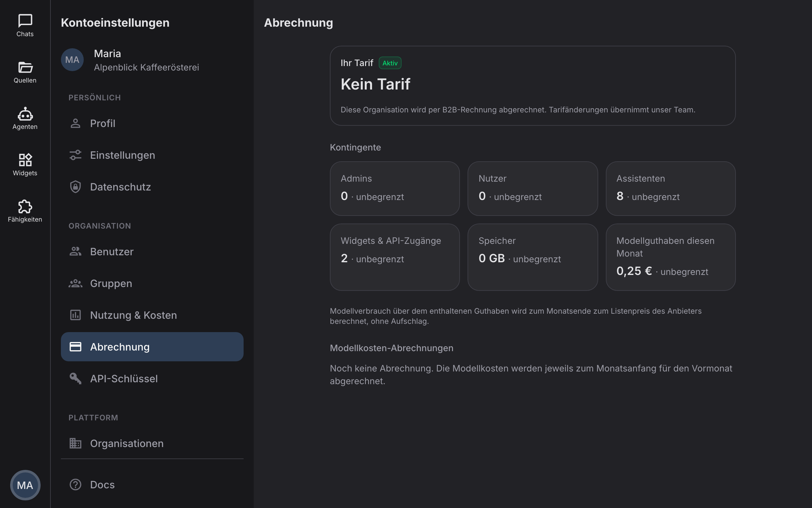Open the API-Schlüssel page
This screenshot has width=812, height=508.
pyautogui.click(x=152, y=379)
